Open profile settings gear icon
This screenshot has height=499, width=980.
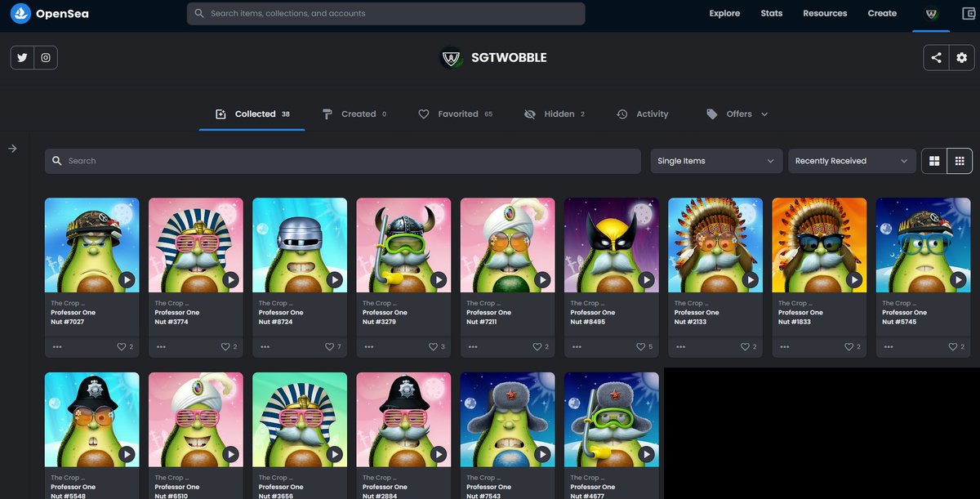point(961,58)
